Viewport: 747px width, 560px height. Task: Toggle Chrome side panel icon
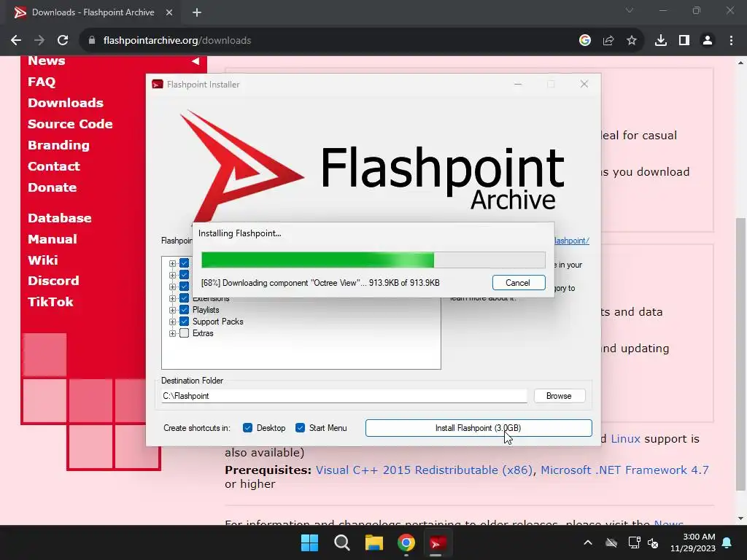pyautogui.click(x=684, y=41)
